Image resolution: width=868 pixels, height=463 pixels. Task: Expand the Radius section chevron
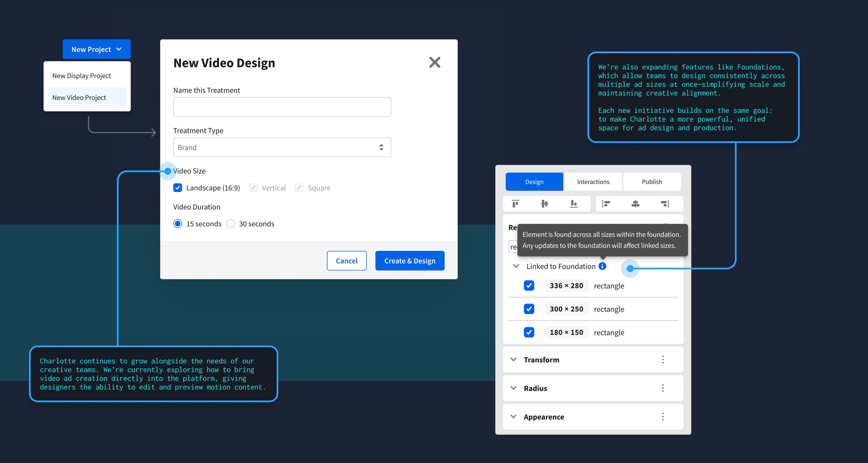pos(513,388)
